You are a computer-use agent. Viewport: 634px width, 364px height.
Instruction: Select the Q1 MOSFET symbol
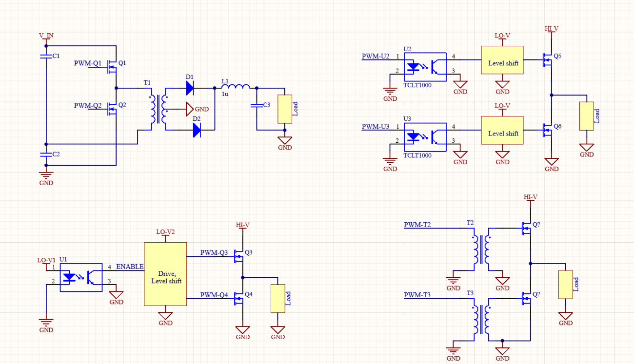pyautogui.click(x=112, y=67)
